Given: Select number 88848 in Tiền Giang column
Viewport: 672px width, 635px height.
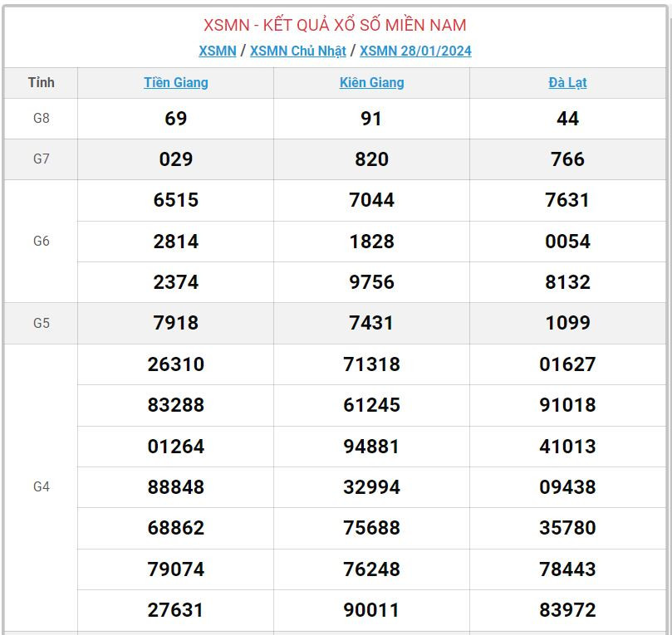Looking at the screenshot, I should (x=175, y=487).
